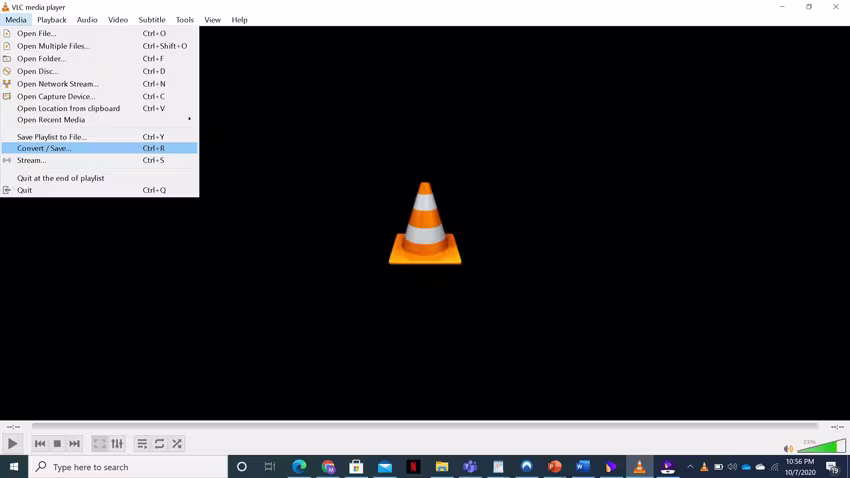Image resolution: width=850 pixels, height=478 pixels.
Task: Open the Audio menu
Action: [x=87, y=20]
